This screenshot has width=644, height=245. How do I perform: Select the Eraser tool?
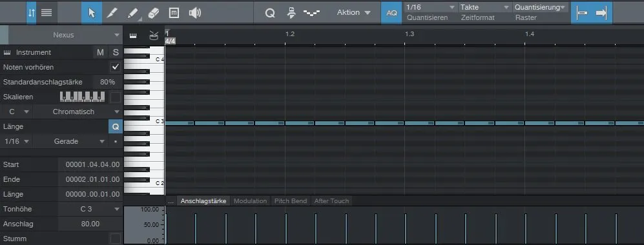[153, 13]
